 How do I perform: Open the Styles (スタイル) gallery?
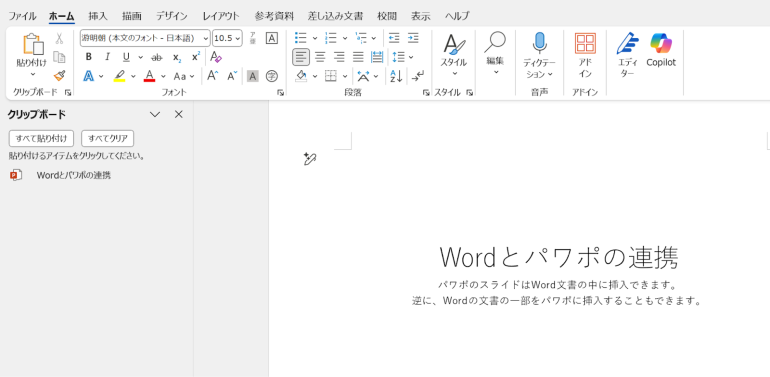(453, 55)
